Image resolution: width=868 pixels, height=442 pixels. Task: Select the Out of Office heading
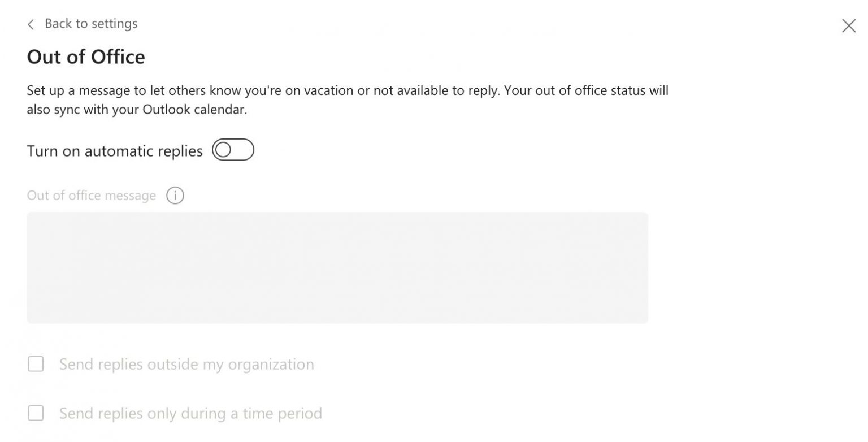click(x=85, y=57)
